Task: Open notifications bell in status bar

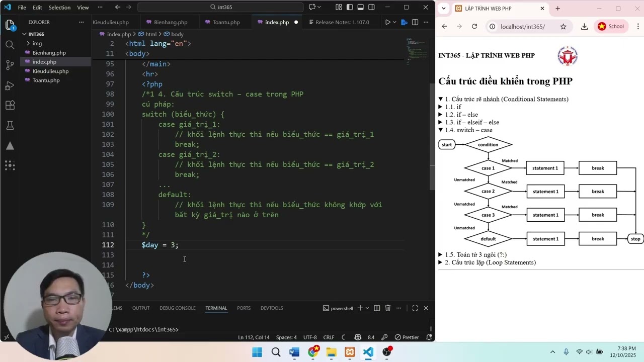Action: (428, 337)
